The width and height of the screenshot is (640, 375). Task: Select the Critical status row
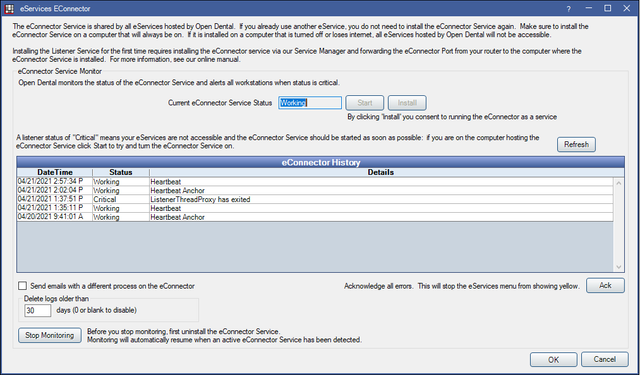tap(315, 200)
